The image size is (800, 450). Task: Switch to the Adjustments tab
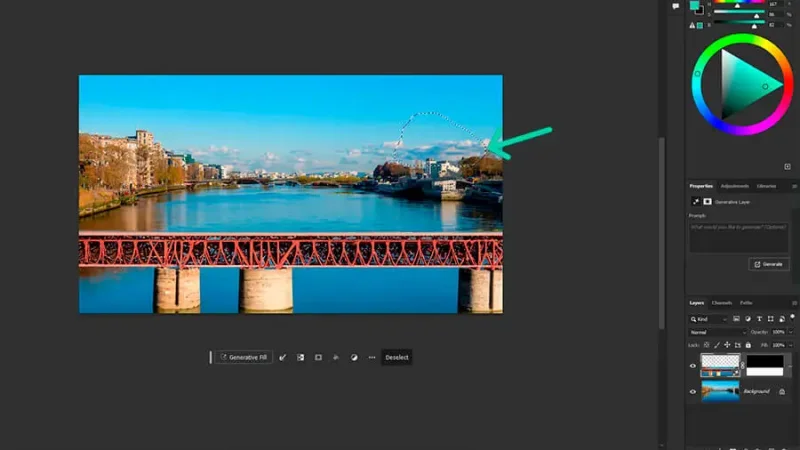click(x=735, y=186)
